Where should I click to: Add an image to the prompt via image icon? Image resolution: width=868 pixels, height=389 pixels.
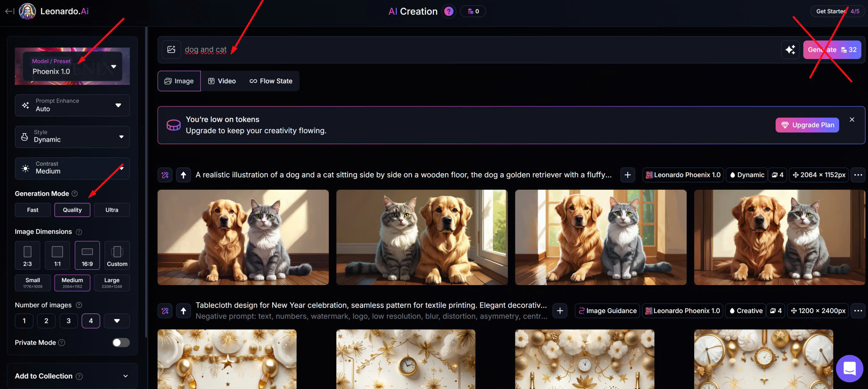click(171, 50)
